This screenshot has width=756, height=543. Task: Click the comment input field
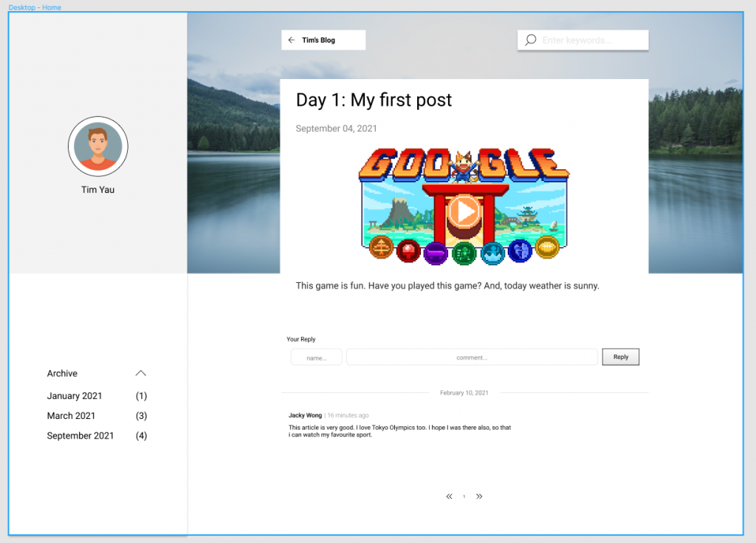tap(472, 357)
